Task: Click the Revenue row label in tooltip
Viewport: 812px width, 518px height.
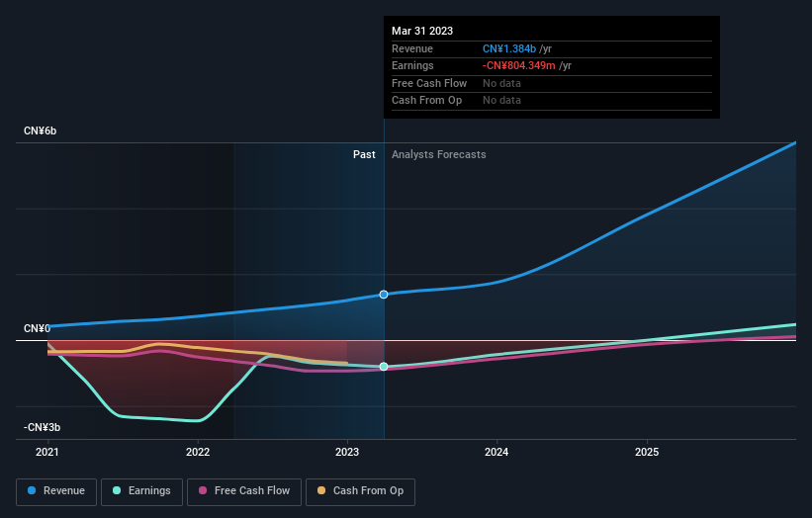Action: [412, 48]
